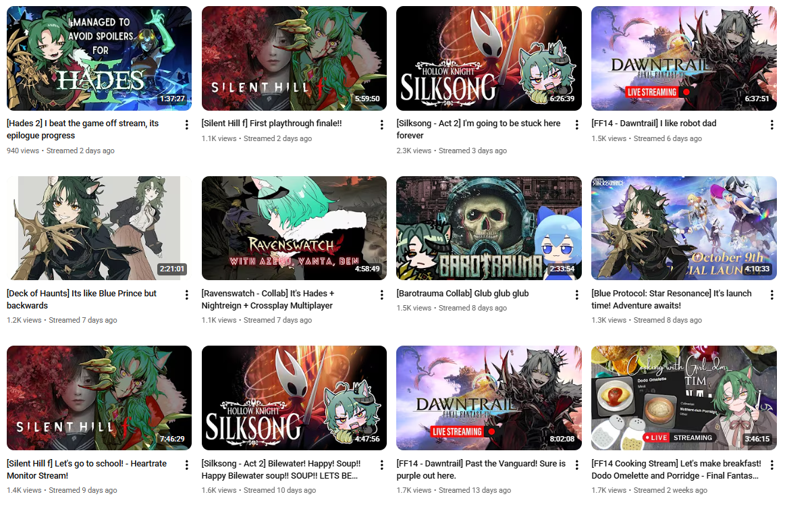
Task: Open the Barotrauma skull thumbnail
Action: point(489,228)
